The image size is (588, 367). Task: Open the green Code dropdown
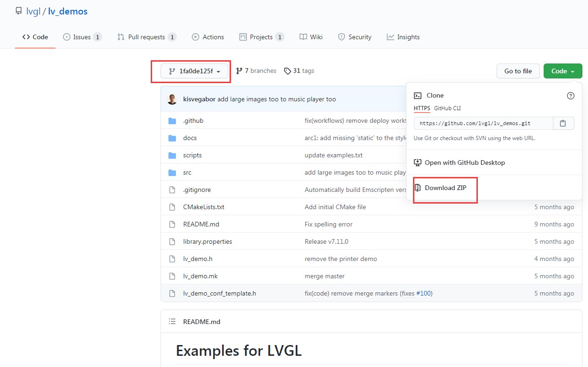562,71
